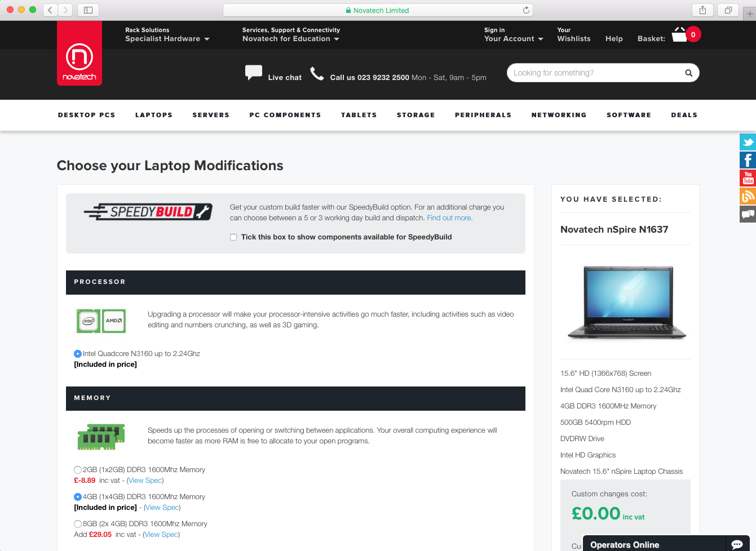Click the SpeedyBuild logo

[148, 212]
